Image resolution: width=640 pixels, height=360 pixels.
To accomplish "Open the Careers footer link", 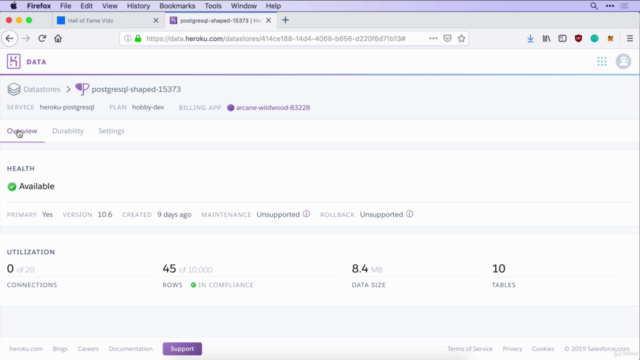I will point(88,349).
